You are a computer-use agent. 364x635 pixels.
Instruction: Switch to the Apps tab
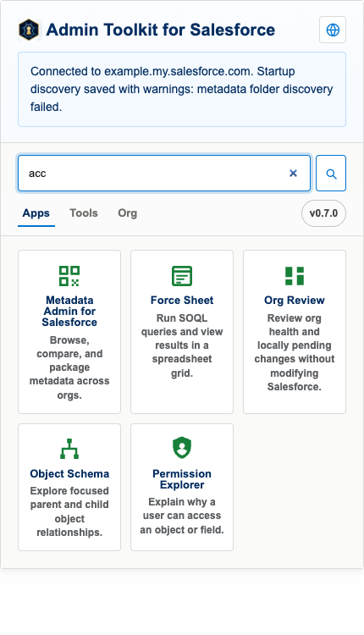[x=36, y=213]
